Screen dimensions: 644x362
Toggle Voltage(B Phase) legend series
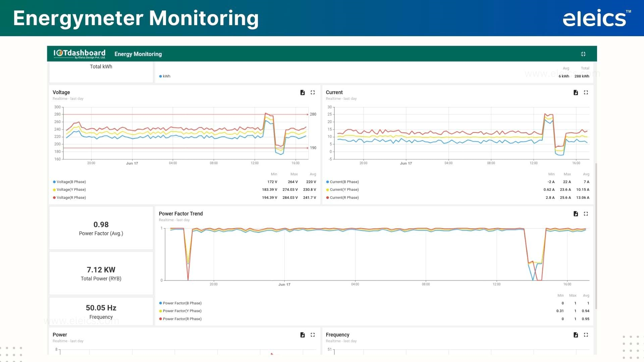(69, 182)
